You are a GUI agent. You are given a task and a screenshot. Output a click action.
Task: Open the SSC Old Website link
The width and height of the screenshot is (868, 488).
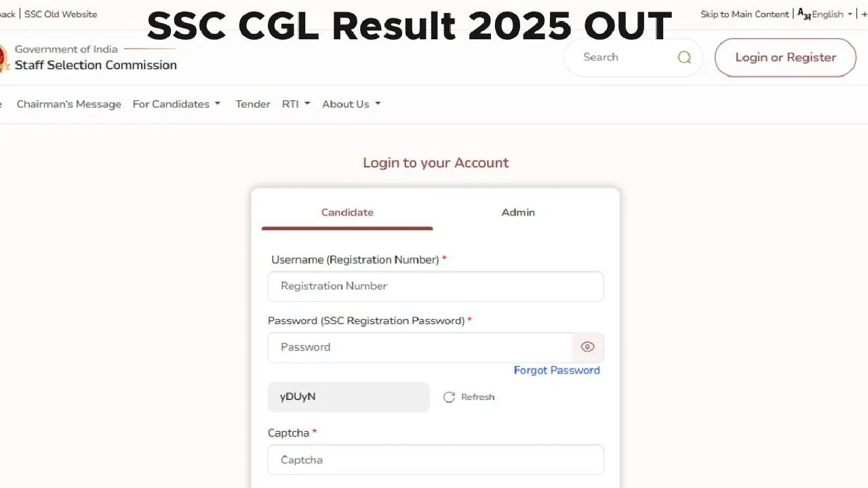[60, 14]
